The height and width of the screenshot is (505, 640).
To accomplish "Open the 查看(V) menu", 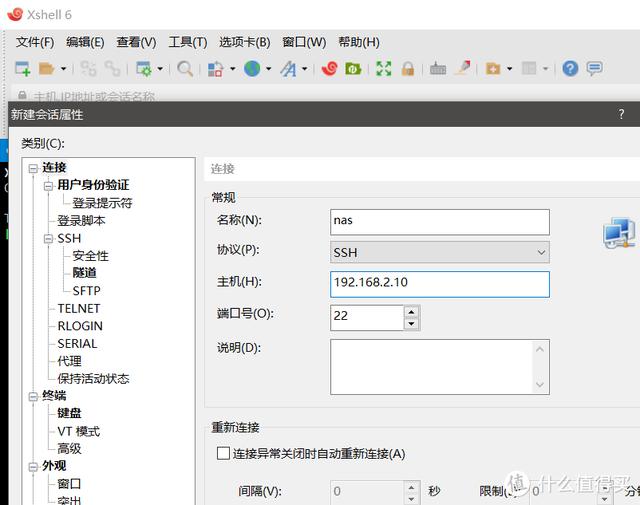I will [136, 42].
